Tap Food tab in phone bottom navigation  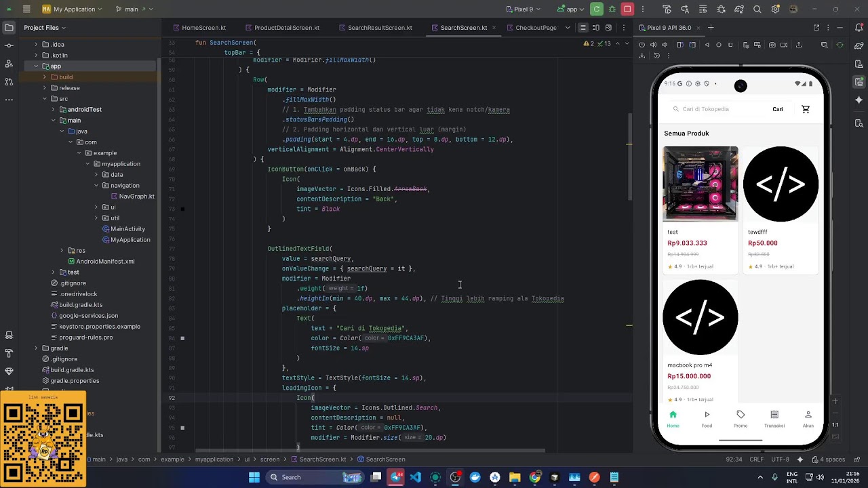(x=707, y=419)
